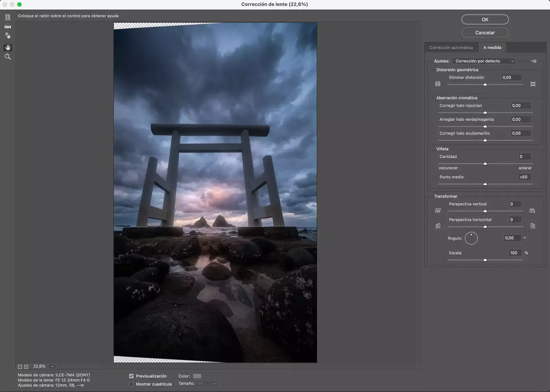Click left horizontal perspective icon
This screenshot has width=550, height=392.
[x=438, y=226]
